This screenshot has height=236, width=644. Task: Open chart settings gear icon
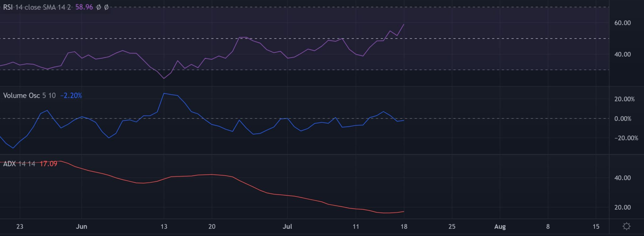(x=626, y=226)
